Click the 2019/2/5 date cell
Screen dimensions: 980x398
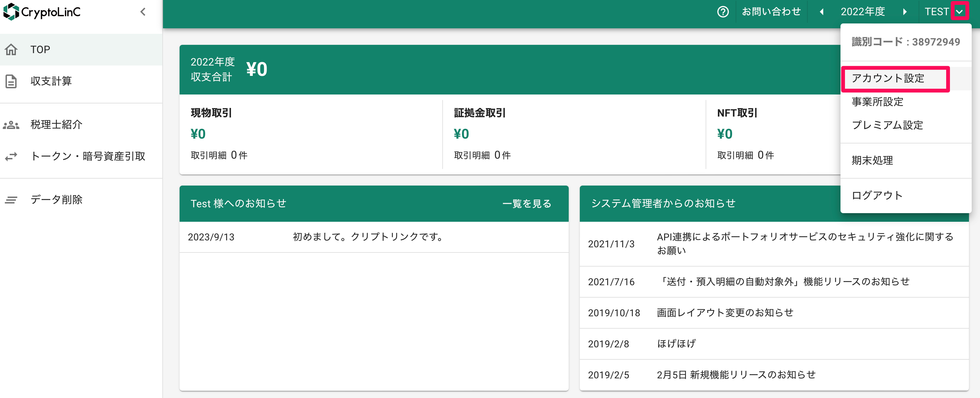pos(608,375)
